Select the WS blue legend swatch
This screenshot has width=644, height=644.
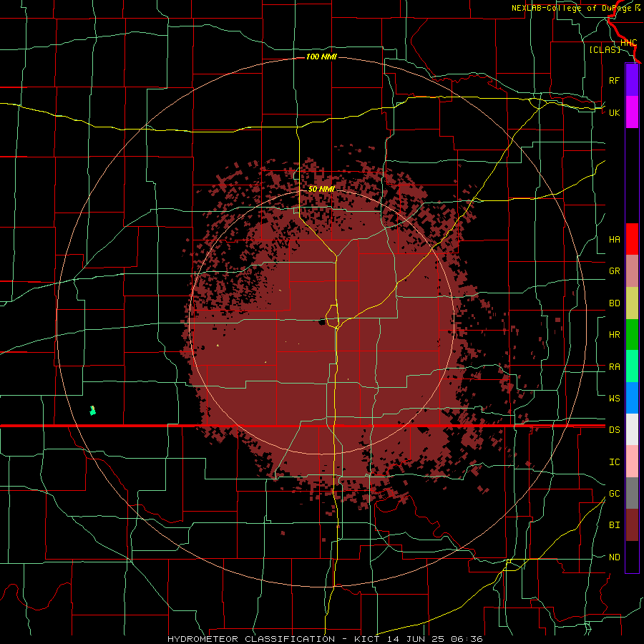[x=632, y=398]
